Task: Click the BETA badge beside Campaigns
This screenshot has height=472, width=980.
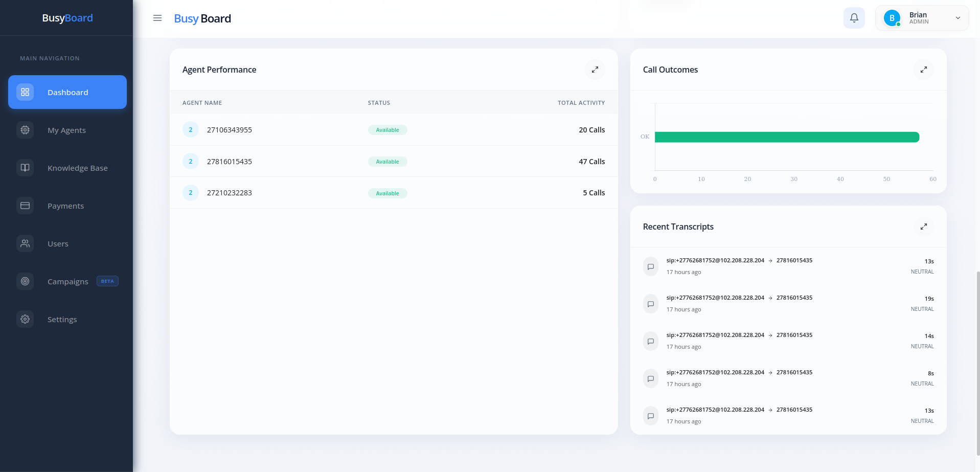Action: 107,281
